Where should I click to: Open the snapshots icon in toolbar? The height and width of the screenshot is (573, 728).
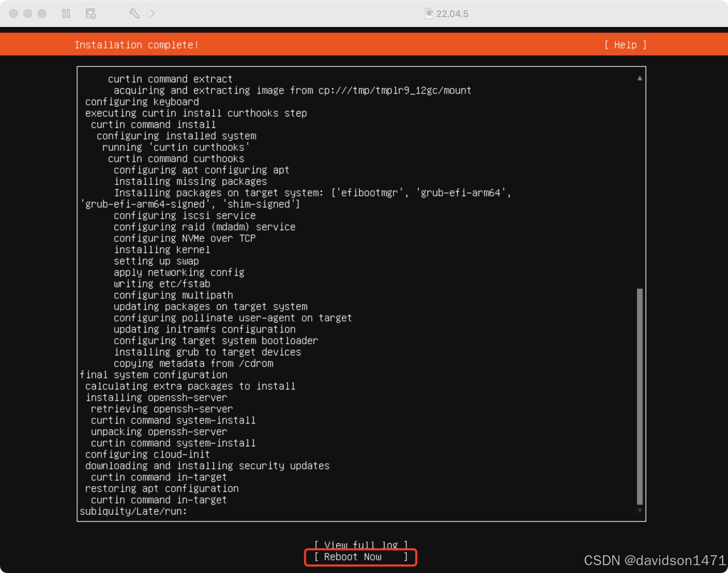[x=91, y=14]
